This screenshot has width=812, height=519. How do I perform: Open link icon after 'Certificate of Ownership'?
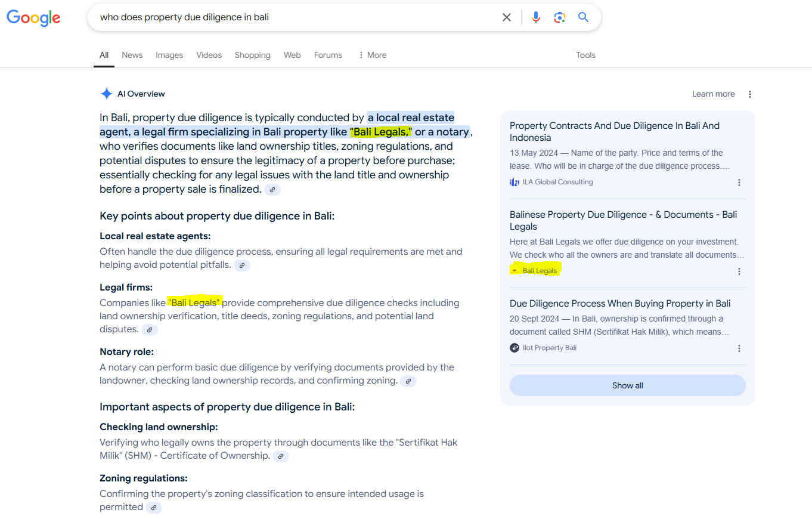coord(281,456)
